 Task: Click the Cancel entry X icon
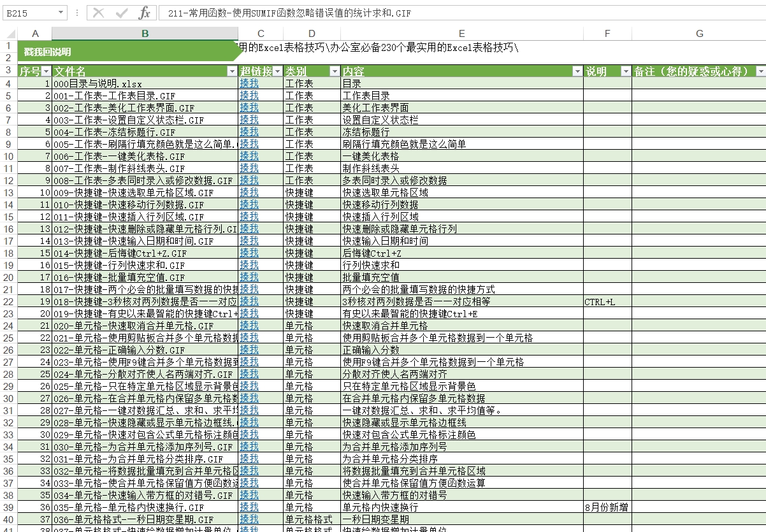[98, 13]
